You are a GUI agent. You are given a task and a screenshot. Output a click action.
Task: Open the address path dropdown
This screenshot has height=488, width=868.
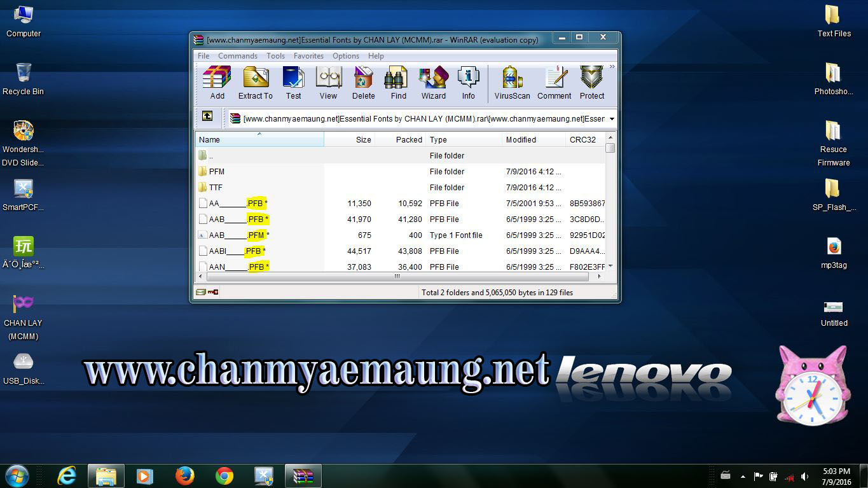coord(612,119)
